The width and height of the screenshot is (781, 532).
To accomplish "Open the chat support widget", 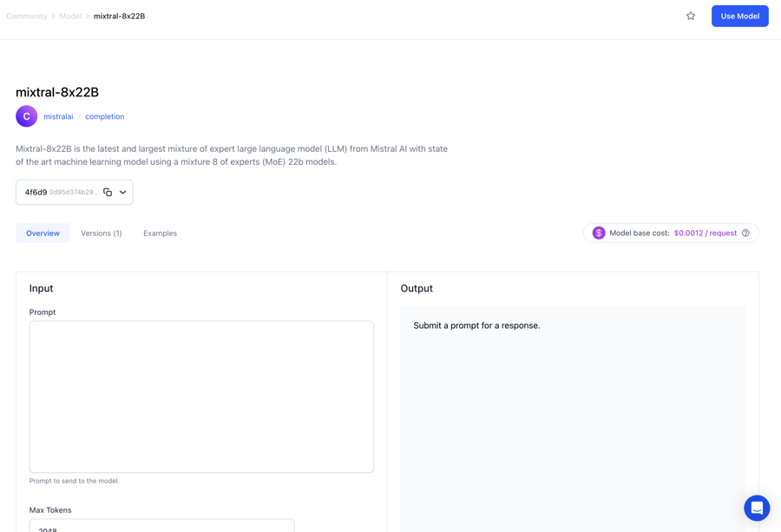I will click(x=756, y=508).
